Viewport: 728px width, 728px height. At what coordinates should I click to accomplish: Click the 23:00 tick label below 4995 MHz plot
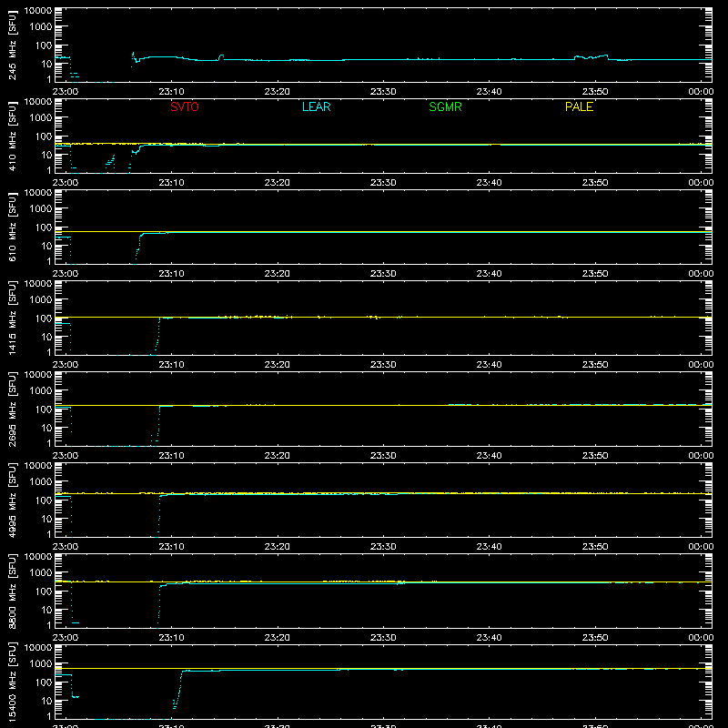pos(65,547)
